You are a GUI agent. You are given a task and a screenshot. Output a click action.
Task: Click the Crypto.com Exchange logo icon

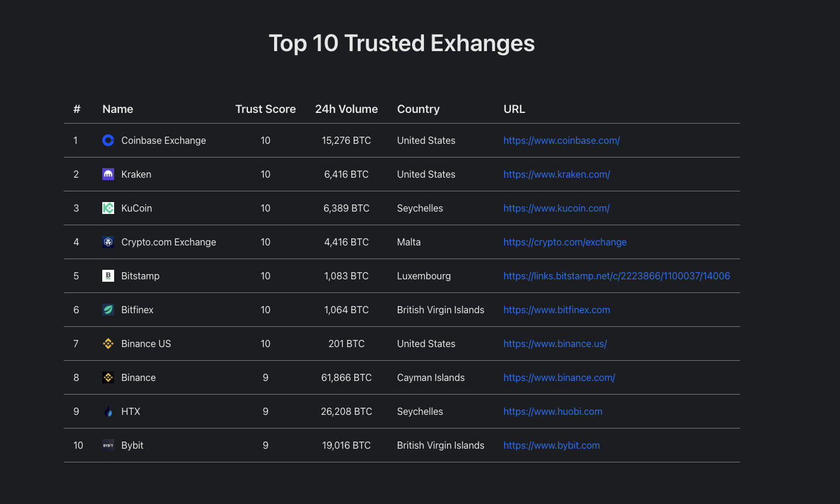tap(108, 242)
